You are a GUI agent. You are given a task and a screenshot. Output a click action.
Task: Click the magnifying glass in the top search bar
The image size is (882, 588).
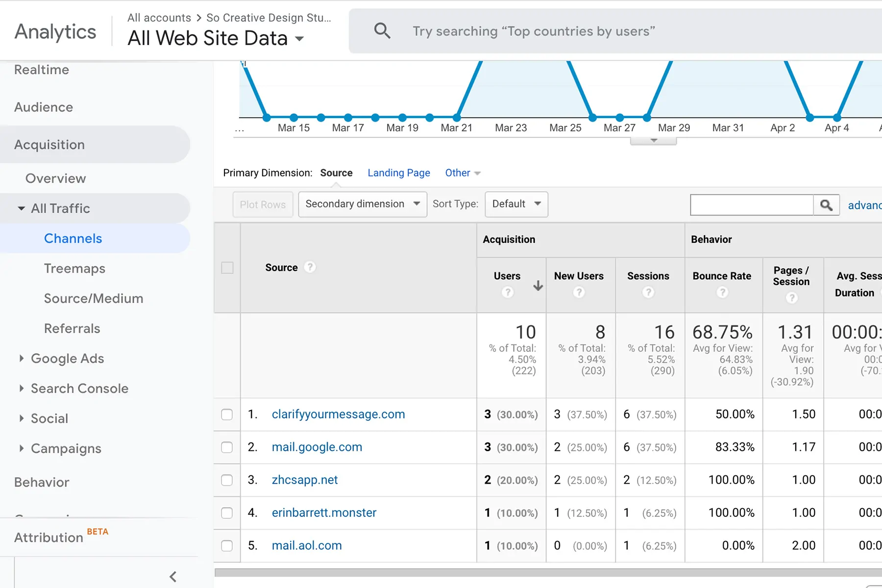(x=382, y=31)
